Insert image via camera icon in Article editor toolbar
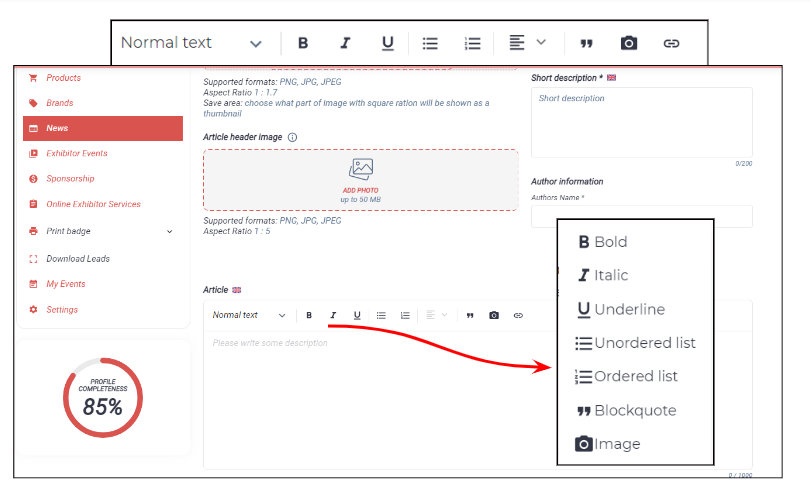 (x=494, y=315)
